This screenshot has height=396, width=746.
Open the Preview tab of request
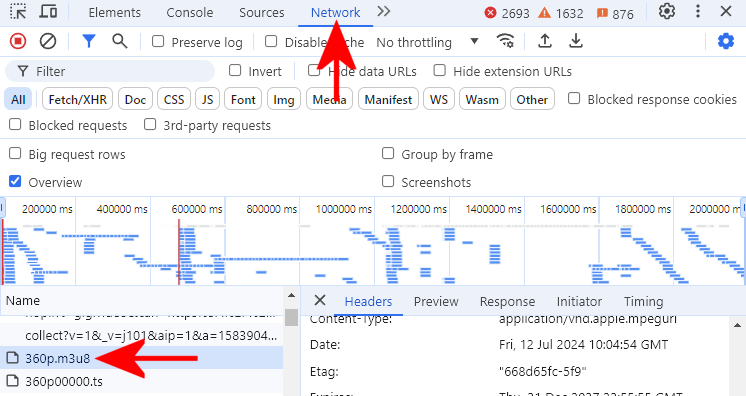(x=436, y=301)
